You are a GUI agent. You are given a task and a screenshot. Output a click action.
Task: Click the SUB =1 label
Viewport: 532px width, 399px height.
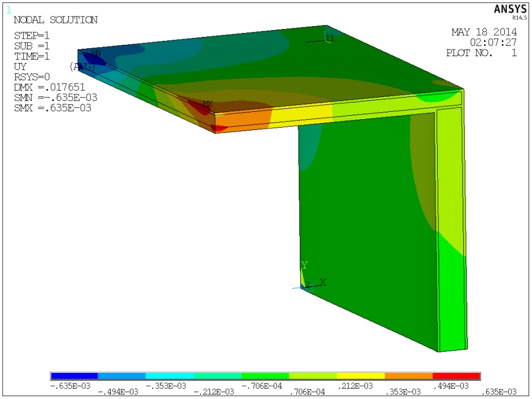32,46
